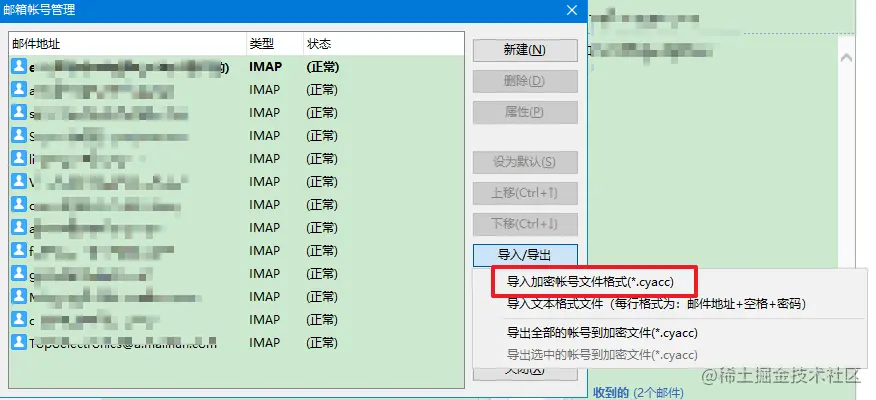Sort by the 类型 column header
This screenshot has height=400, width=876.
[x=275, y=44]
